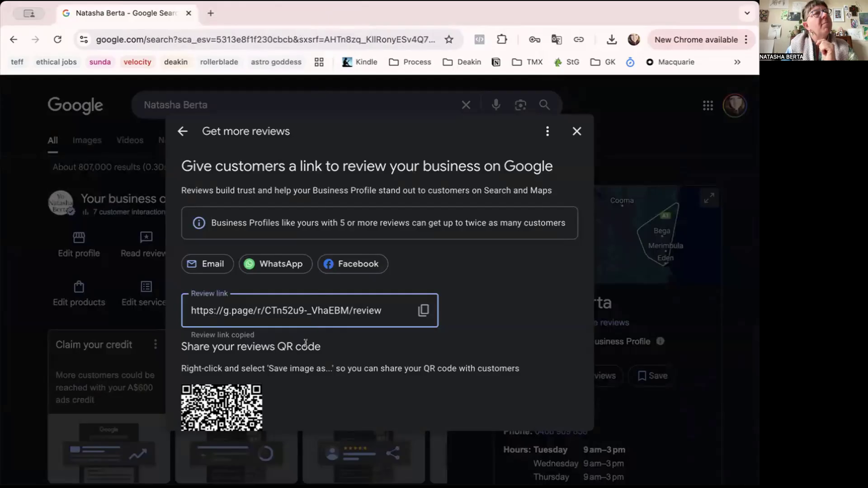Open the ethical jobs bookmark
This screenshot has height=488, width=868.
pos(57,62)
